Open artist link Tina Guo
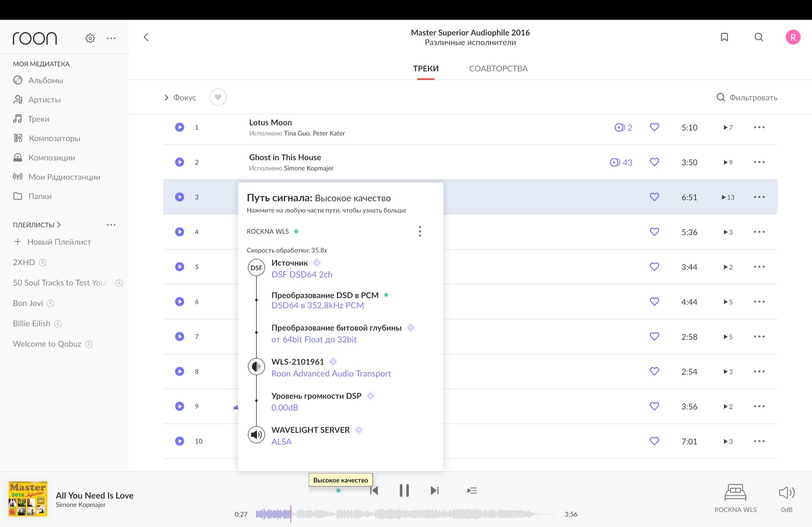Viewport: 812px width, 527px height. [296, 134]
